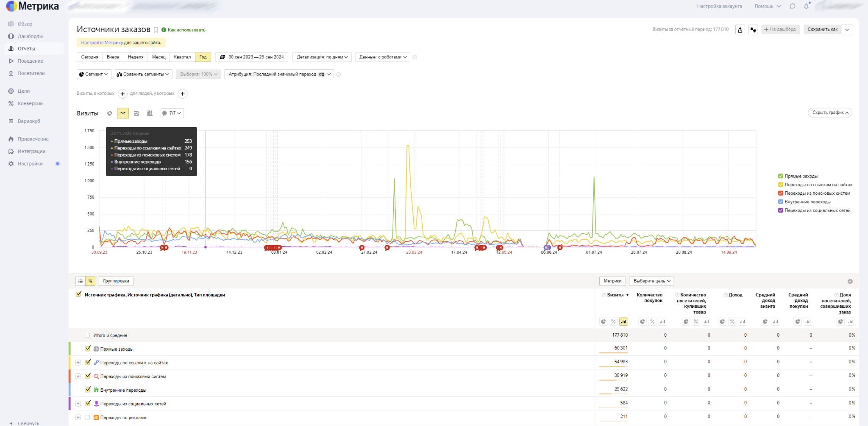Switch to the stacked area chart icon
Image resolution: width=868 pixels, height=426 pixels.
coord(136,113)
